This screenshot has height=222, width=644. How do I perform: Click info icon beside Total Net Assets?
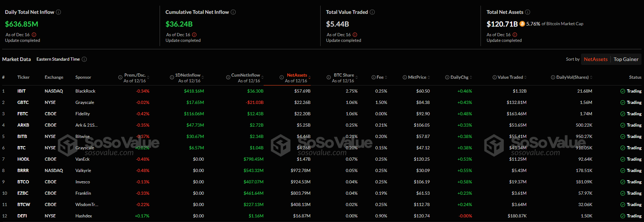528,12
